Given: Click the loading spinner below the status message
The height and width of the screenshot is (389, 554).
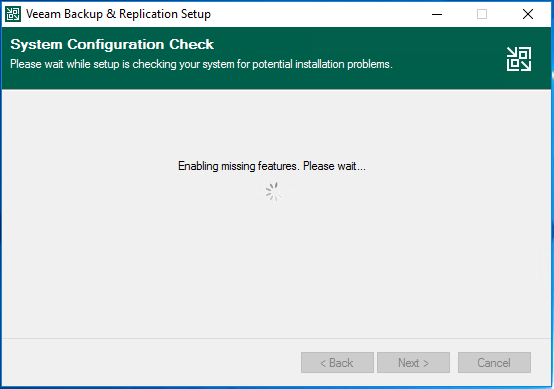Looking at the screenshot, I should tap(275, 192).
